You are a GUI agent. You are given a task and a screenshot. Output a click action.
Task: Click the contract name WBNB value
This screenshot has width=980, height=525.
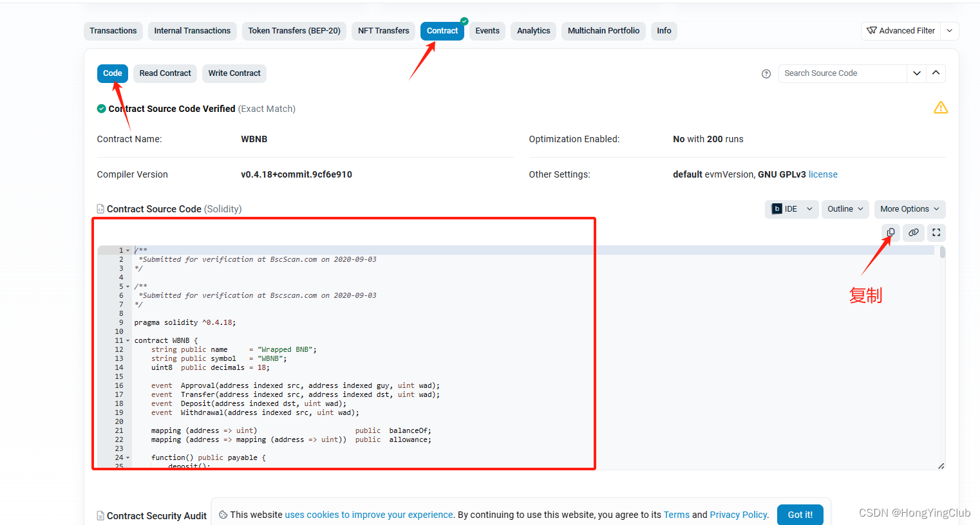point(254,139)
